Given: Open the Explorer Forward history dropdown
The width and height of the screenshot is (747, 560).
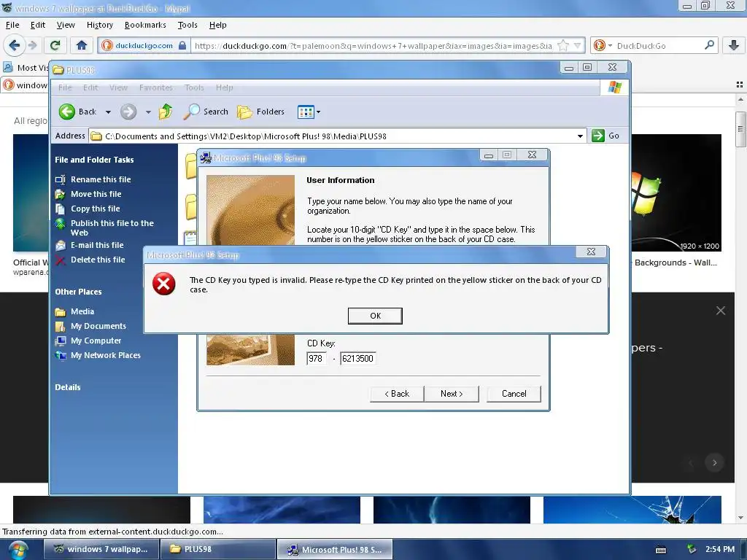Looking at the screenshot, I should pos(148,112).
